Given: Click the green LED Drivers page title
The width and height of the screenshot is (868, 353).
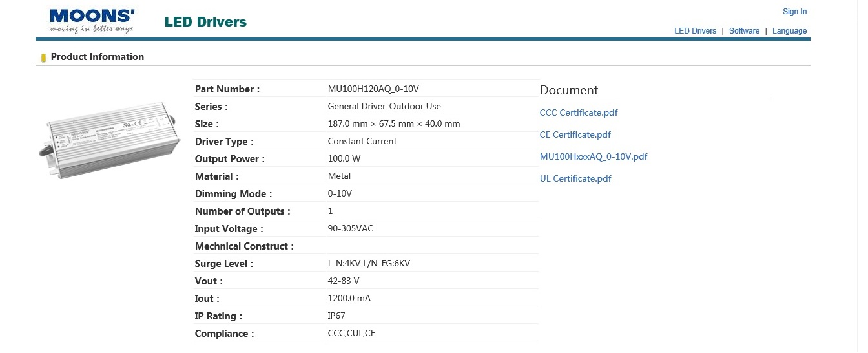Looking at the screenshot, I should (205, 22).
